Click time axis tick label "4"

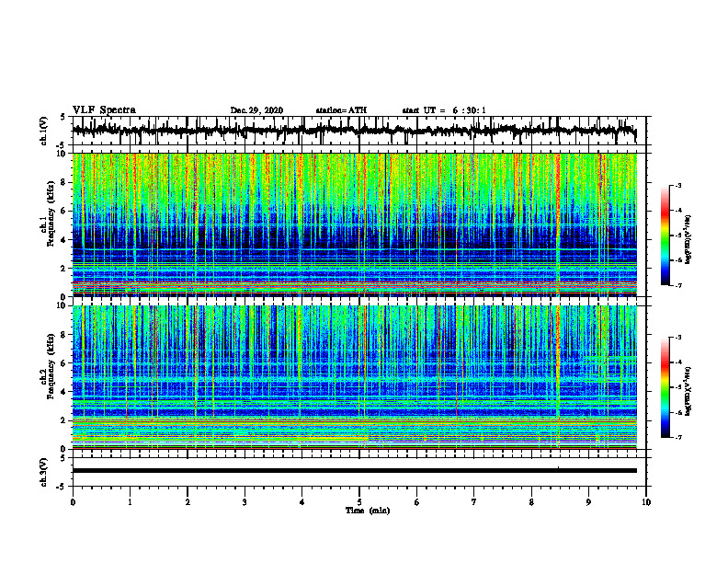[x=301, y=502]
